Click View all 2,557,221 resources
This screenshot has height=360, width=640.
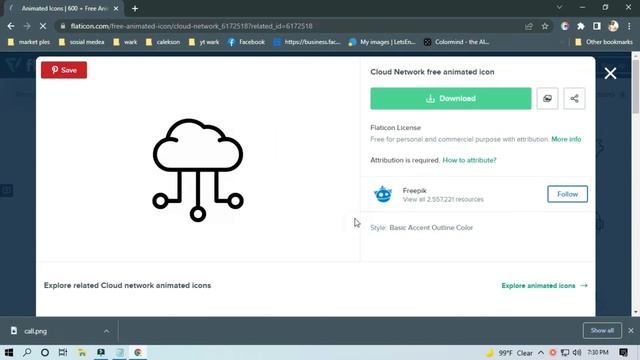pyautogui.click(x=443, y=200)
